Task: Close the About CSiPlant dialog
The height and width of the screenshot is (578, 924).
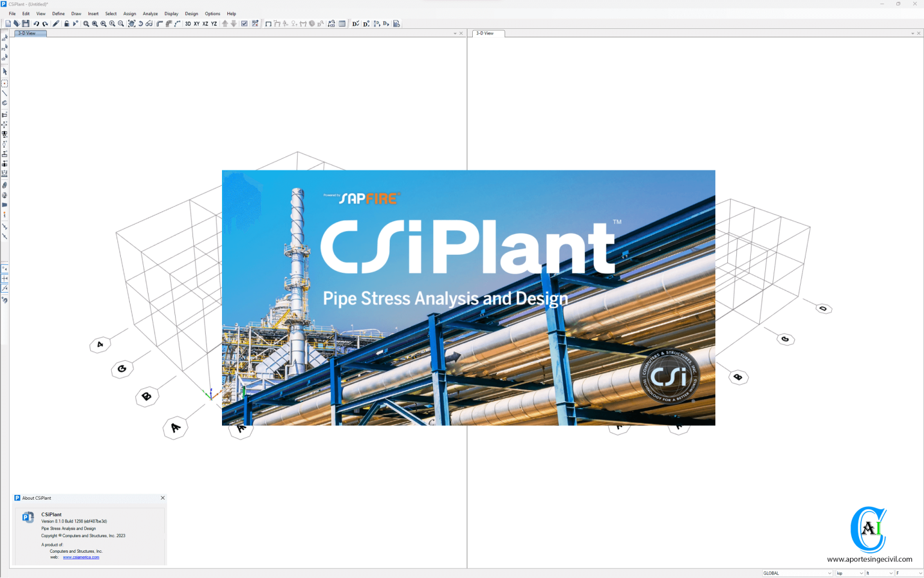Action: click(x=162, y=498)
